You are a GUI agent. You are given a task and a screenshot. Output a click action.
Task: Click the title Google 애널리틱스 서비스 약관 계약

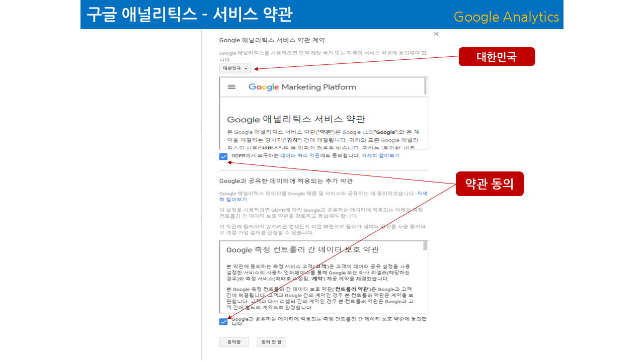pos(272,40)
